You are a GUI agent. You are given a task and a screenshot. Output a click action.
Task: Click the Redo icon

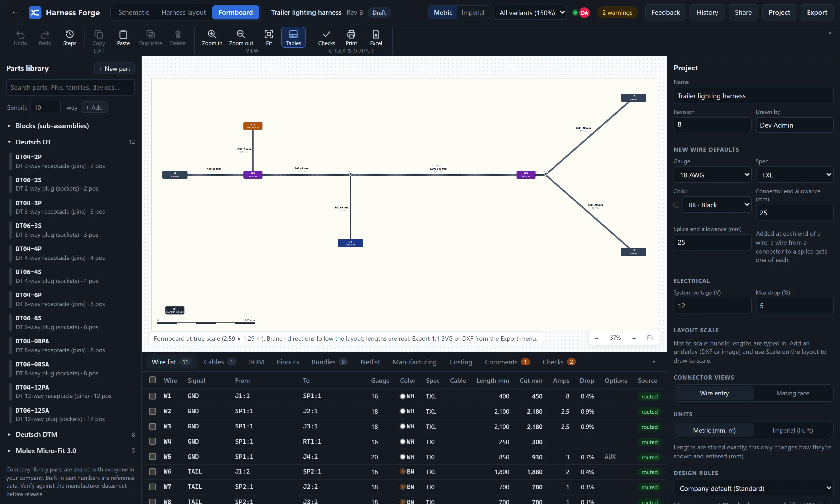(x=45, y=34)
